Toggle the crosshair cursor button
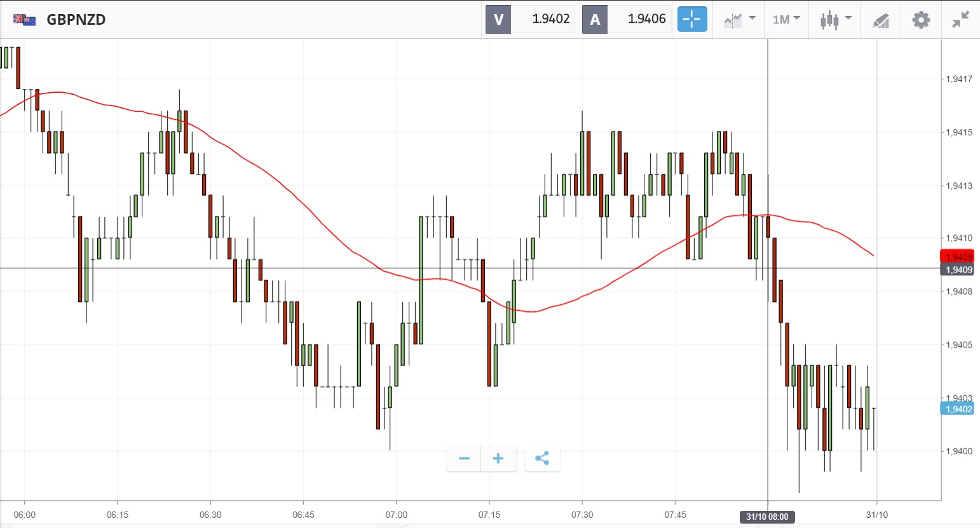The image size is (980, 528). (691, 20)
